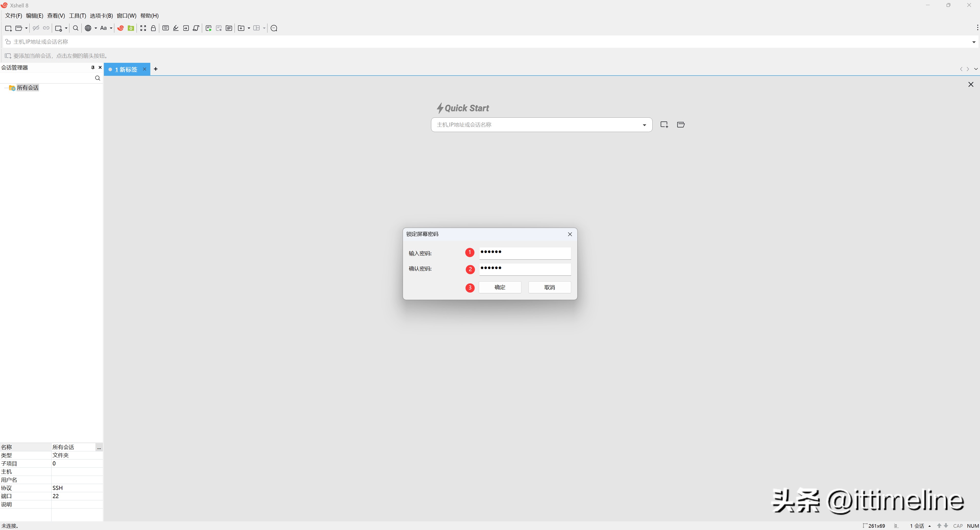Open the 工具(T) menu
This screenshot has width=980, height=530.
[x=77, y=16]
